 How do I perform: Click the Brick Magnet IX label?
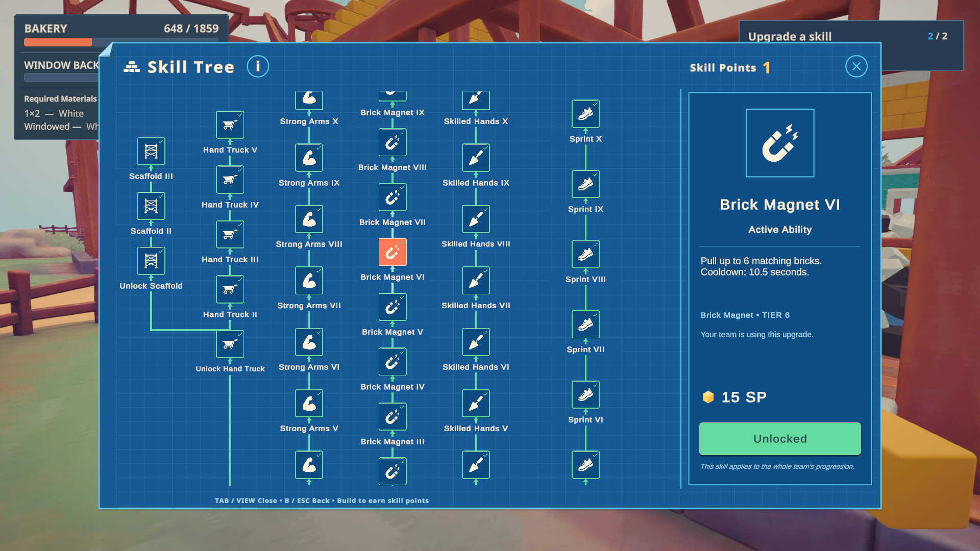coord(393,113)
